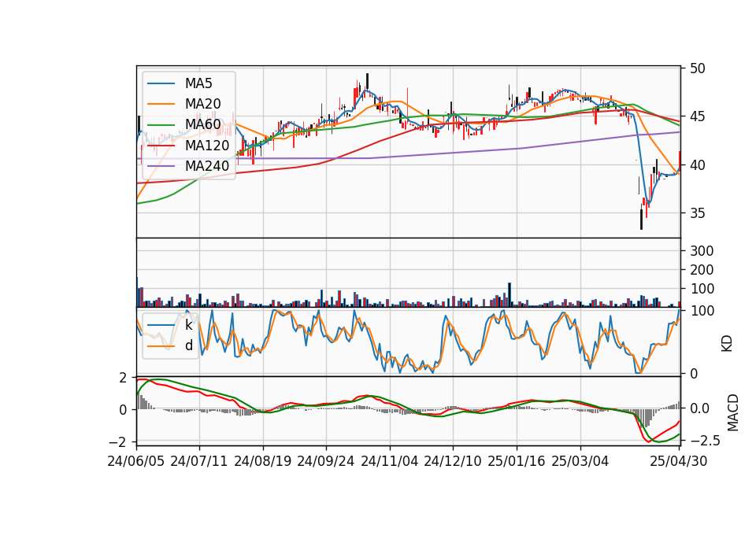
Task: Click the MA20 legend label
Action: (202, 104)
